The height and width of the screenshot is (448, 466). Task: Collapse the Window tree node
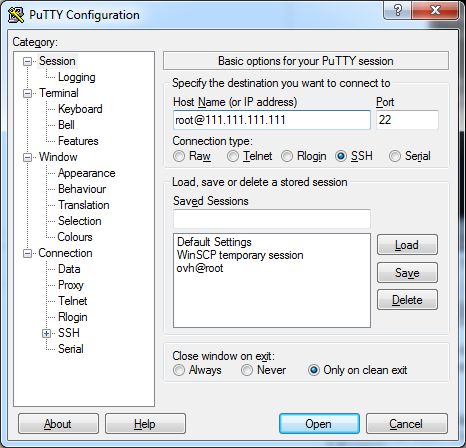click(27, 157)
